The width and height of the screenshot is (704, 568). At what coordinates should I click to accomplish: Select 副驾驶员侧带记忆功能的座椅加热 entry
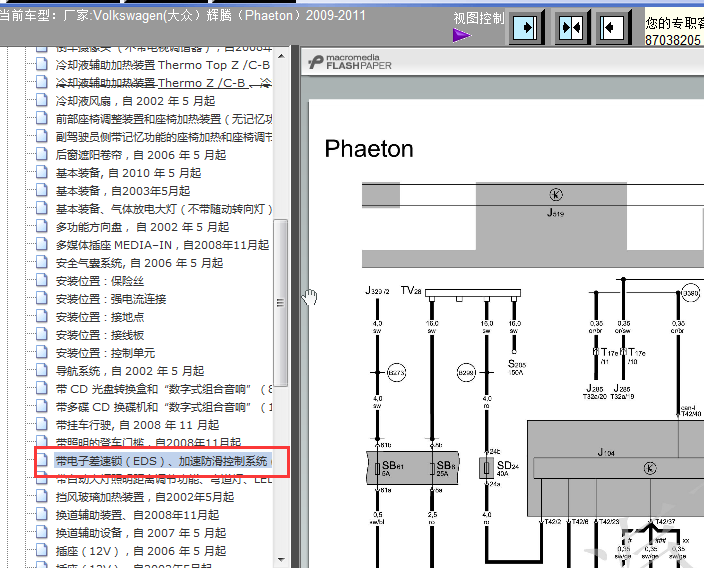pyautogui.click(x=164, y=137)
